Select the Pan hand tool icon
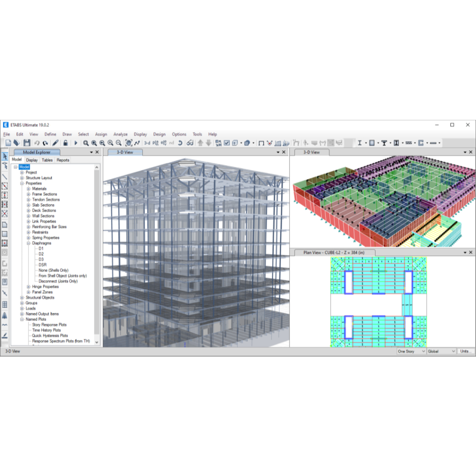 click(x=129, y=143)
